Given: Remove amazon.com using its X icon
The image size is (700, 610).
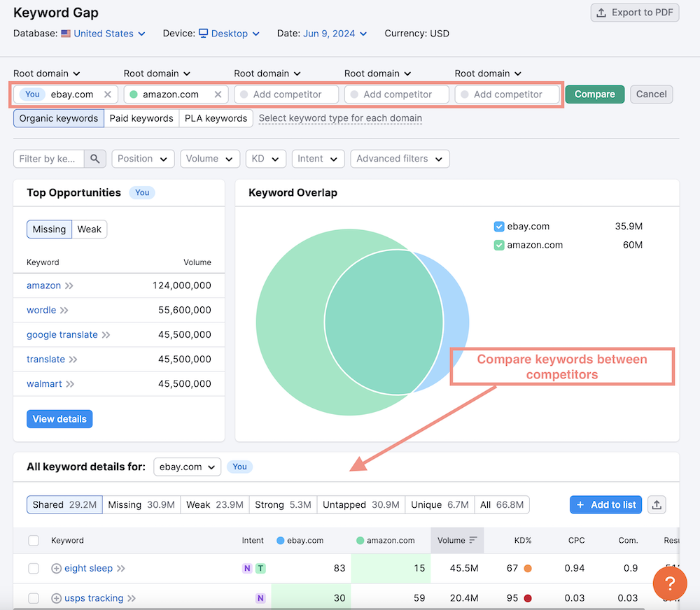Looking at the screenshot, I should click(218, 94).
